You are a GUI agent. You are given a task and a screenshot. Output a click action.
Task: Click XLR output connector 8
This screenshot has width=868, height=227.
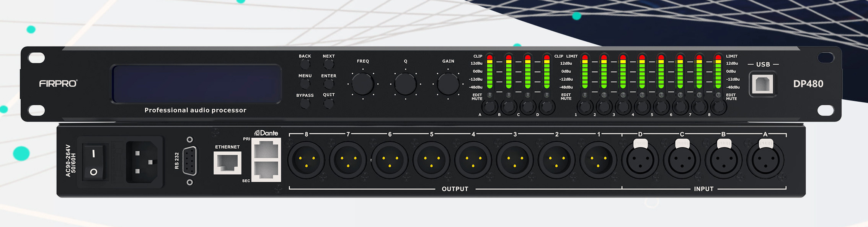pos(306,160)
